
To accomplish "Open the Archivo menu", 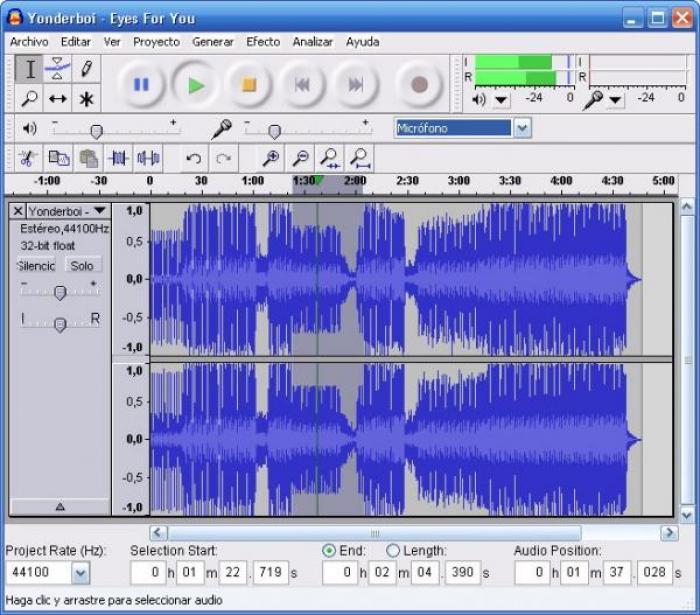I will pyautogui.click(x=29, y=42).
